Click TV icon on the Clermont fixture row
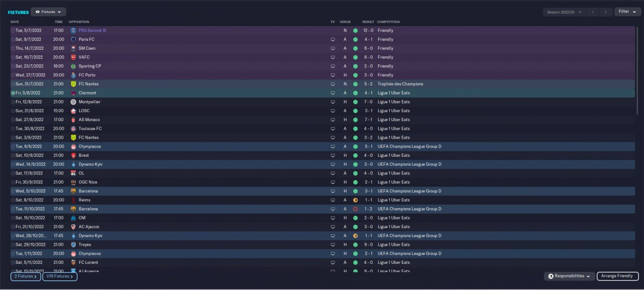Viewport: 644px width, 290px height. pyautogui.click(x=333, y=93)
